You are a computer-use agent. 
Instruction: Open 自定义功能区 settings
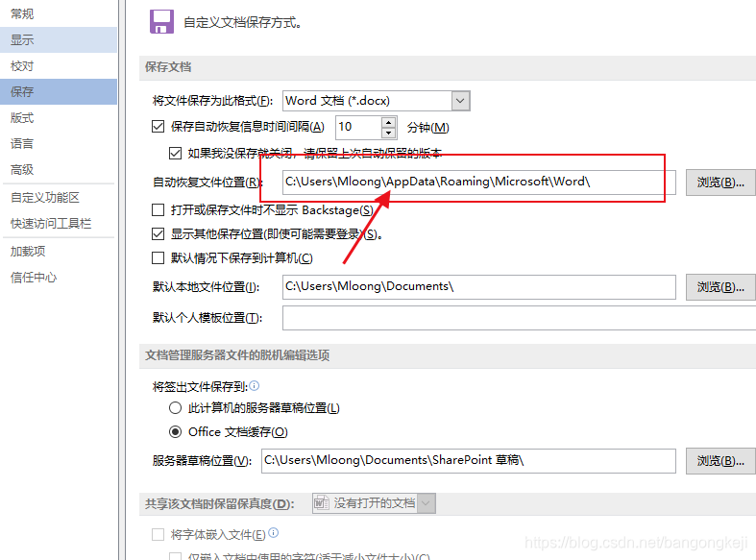59,198
